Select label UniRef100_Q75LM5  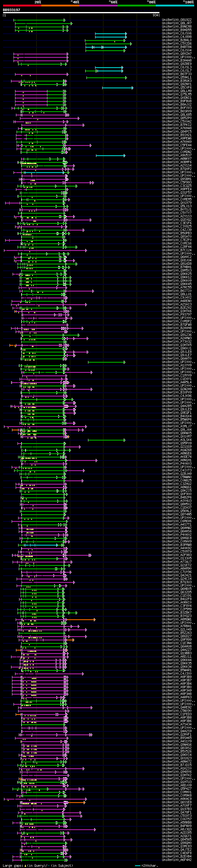pyautogui.click(x=177, y=94)
